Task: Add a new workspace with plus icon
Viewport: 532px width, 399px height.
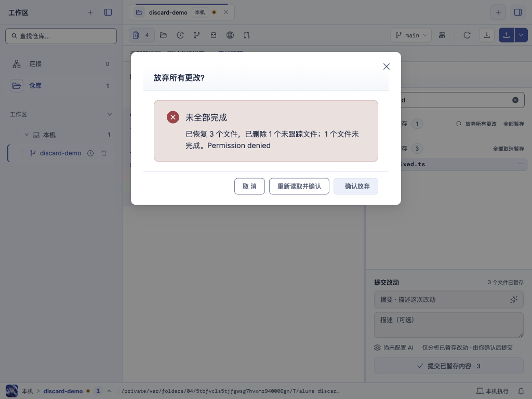Action: click(x=90, y=12)
